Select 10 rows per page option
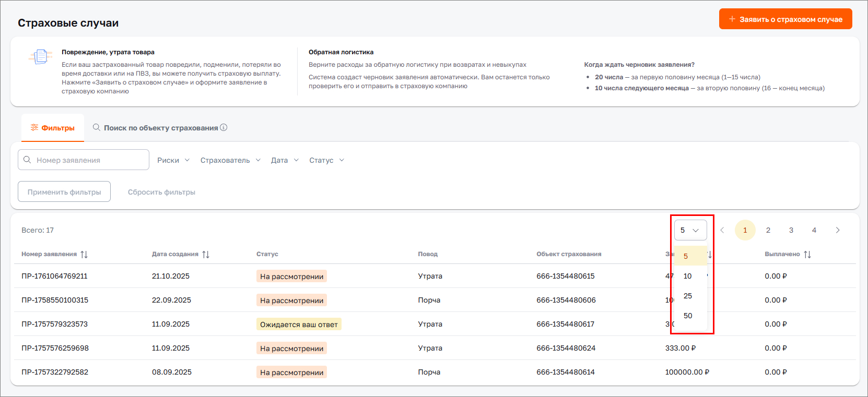 tap(688, 276)
